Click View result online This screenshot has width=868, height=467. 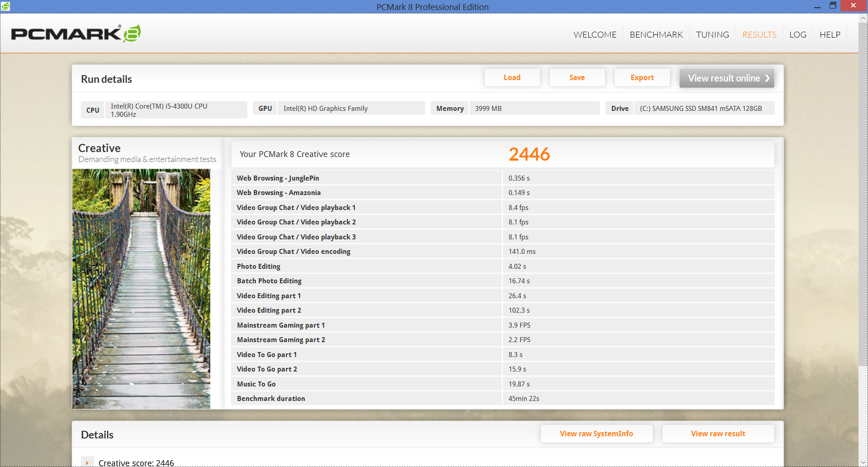coord(727,78)
